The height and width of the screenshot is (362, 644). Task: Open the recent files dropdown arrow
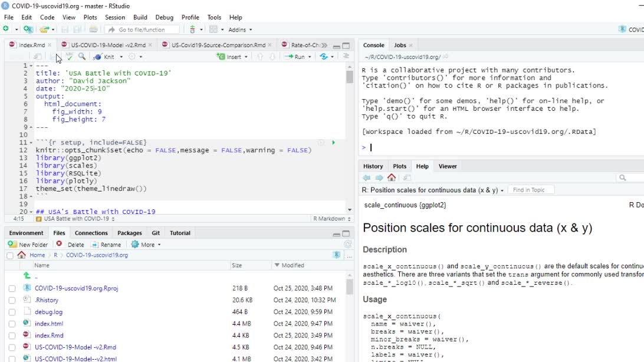coord(53,29)
